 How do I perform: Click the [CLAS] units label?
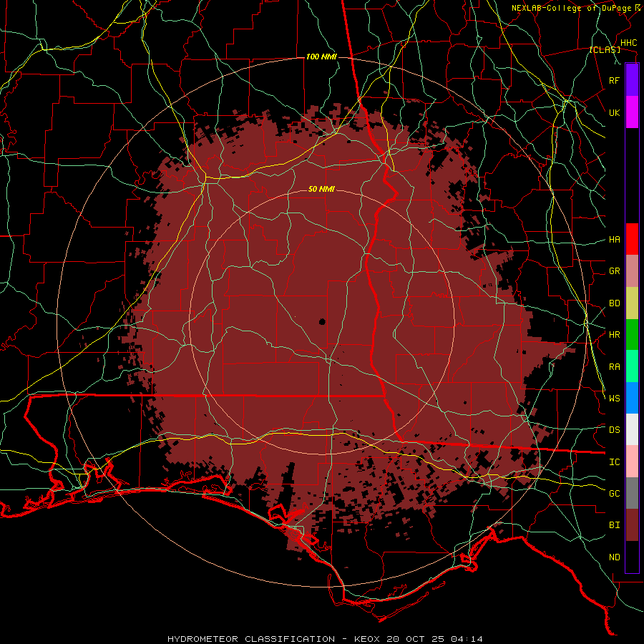click(x=605, y=50)
